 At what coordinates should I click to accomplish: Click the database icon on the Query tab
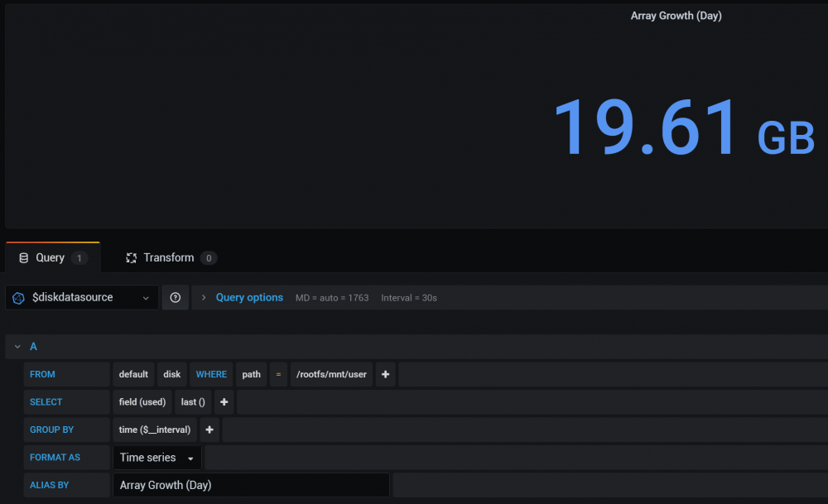pyautogui.click(x=24, y=258)
